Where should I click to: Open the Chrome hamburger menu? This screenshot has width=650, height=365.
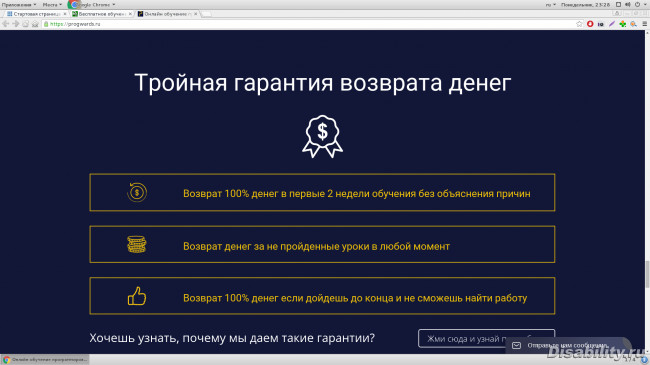645,24
